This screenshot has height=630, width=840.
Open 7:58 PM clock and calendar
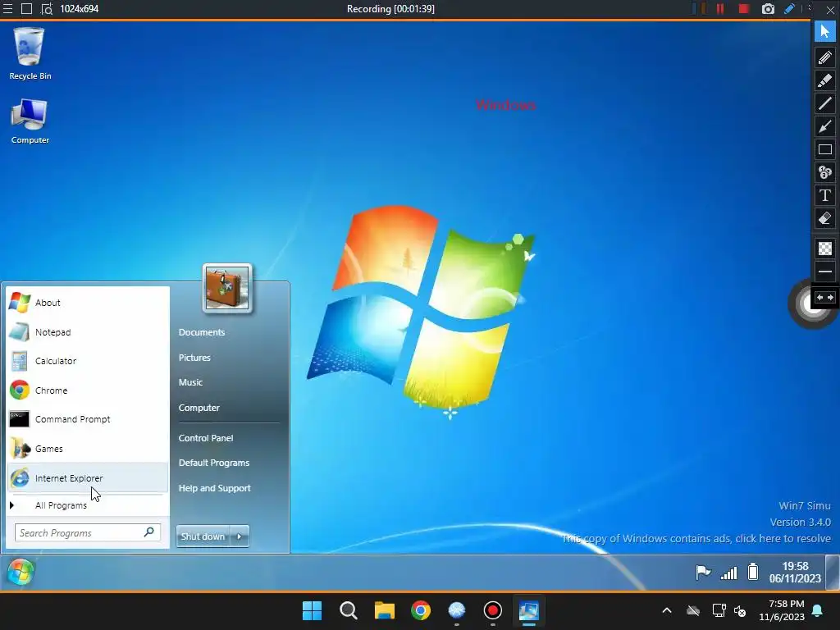tap(782, 610)
